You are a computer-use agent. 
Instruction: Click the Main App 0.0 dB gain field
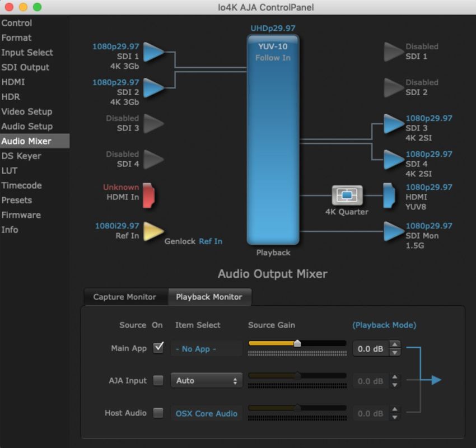[x=371, y=349]
